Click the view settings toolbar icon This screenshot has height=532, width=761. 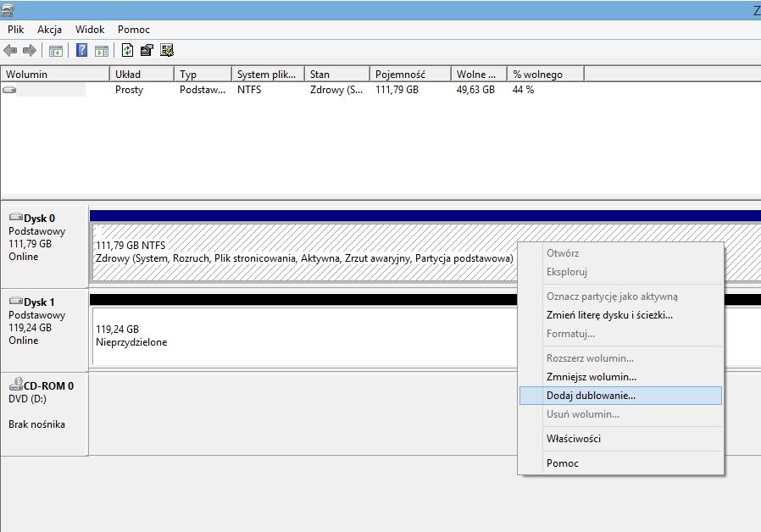pos(167,50)
